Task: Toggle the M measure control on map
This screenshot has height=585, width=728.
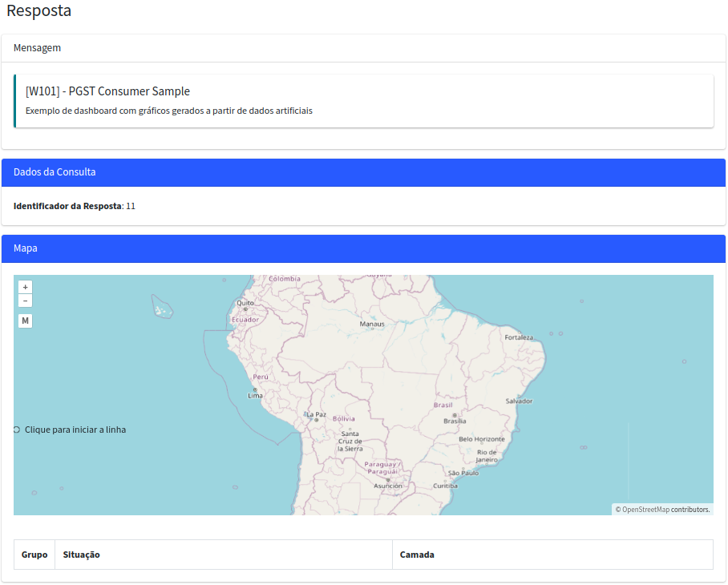Action: pyautogui.click(x=26, y=321)
